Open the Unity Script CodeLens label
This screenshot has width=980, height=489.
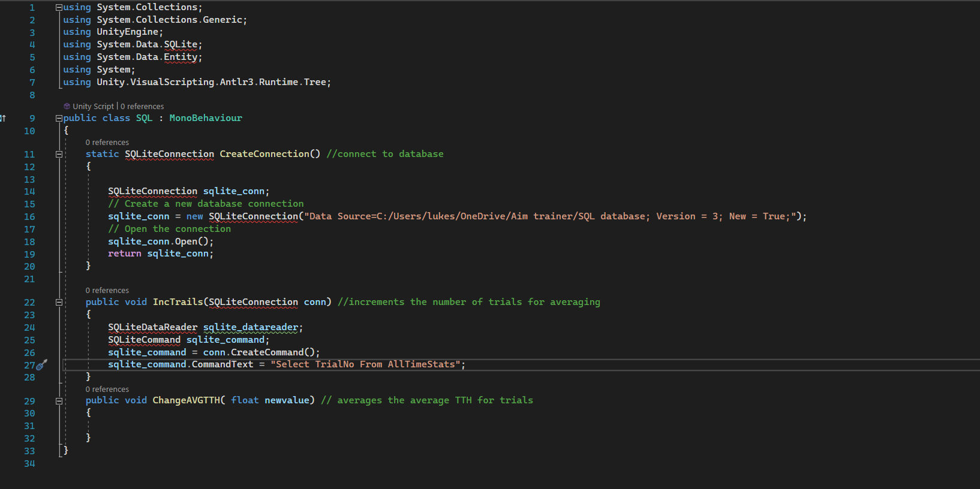pos(93,106)
